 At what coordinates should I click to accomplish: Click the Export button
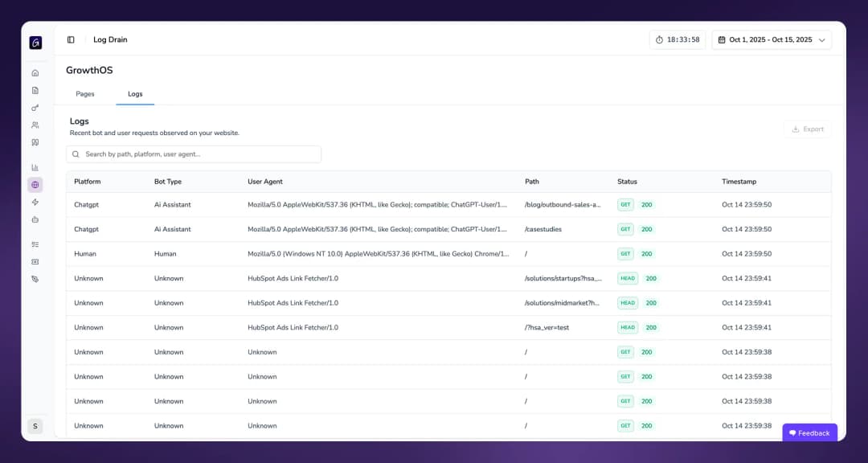click(x=807, y=129)
